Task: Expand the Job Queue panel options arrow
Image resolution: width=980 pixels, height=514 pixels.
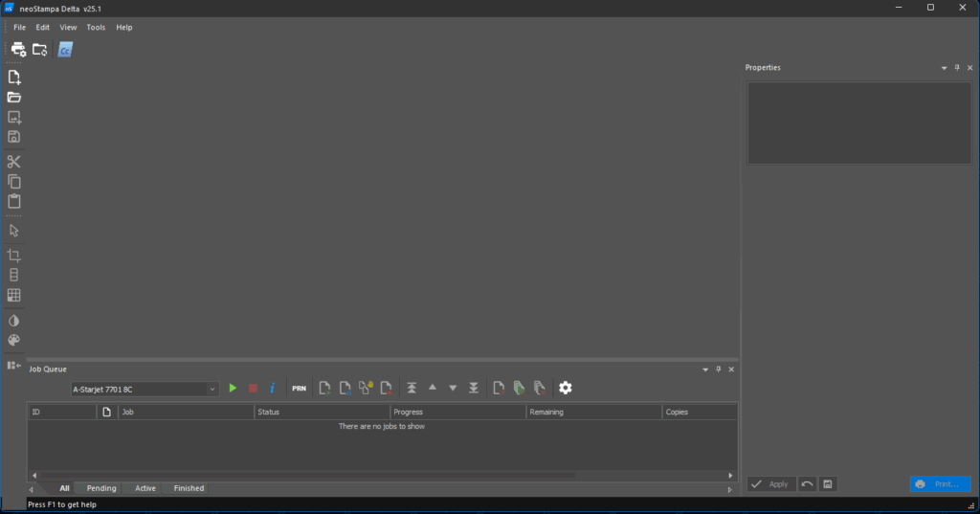Action: pos(705,369)
